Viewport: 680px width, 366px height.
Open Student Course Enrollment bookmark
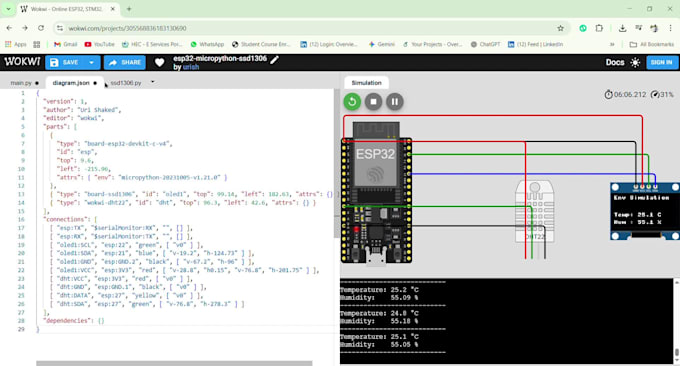(x=261, y=44)
